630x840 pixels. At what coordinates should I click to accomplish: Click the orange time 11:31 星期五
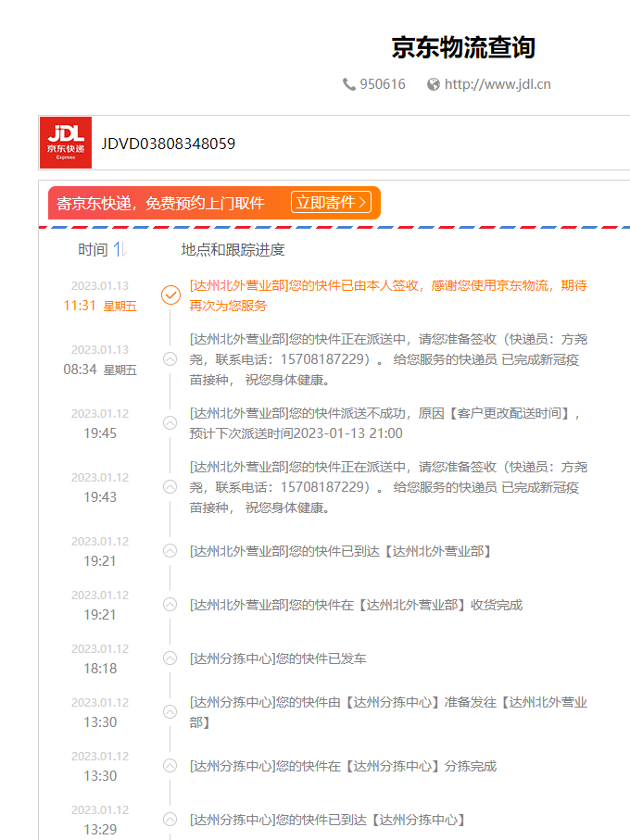coord(100,306)
